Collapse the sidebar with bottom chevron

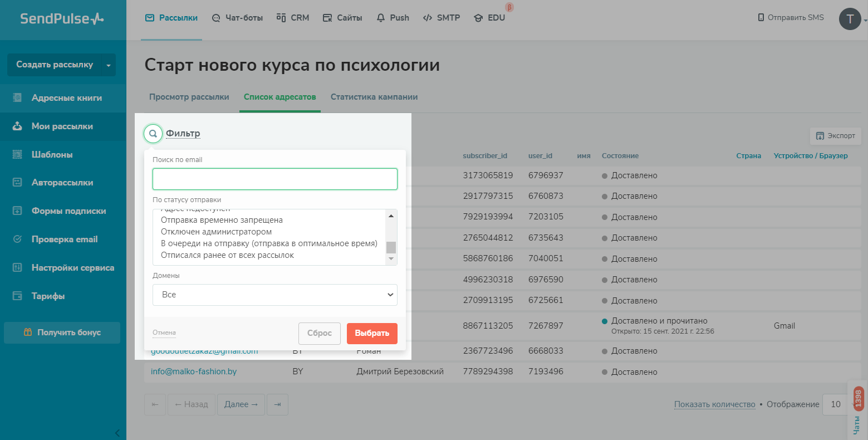point(117,433)
